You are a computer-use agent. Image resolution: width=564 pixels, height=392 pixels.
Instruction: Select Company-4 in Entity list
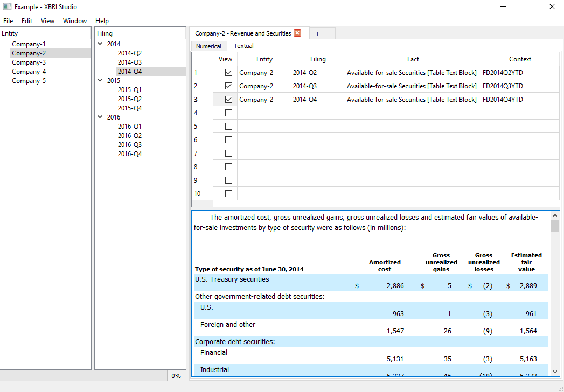coord(29,72)
